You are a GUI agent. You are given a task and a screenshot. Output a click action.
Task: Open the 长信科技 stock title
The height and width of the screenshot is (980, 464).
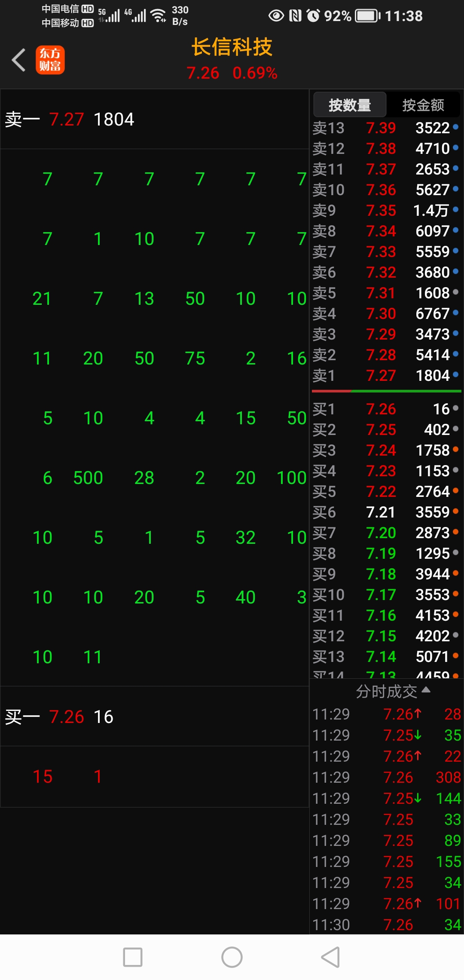(x=232, y=46)
